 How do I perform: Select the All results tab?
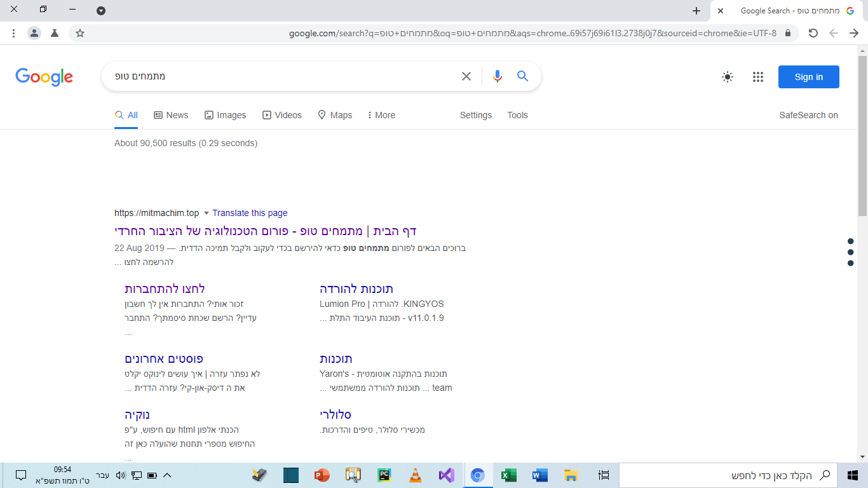[x=126, y=115]
